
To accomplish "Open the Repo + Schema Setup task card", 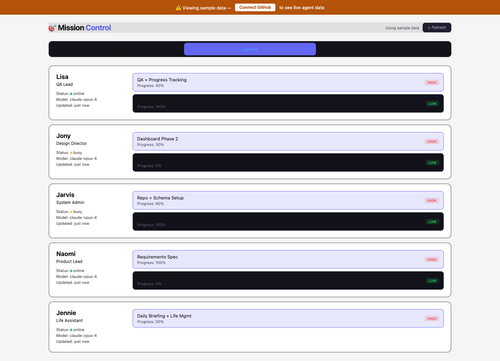I will (x=288, y=200).
